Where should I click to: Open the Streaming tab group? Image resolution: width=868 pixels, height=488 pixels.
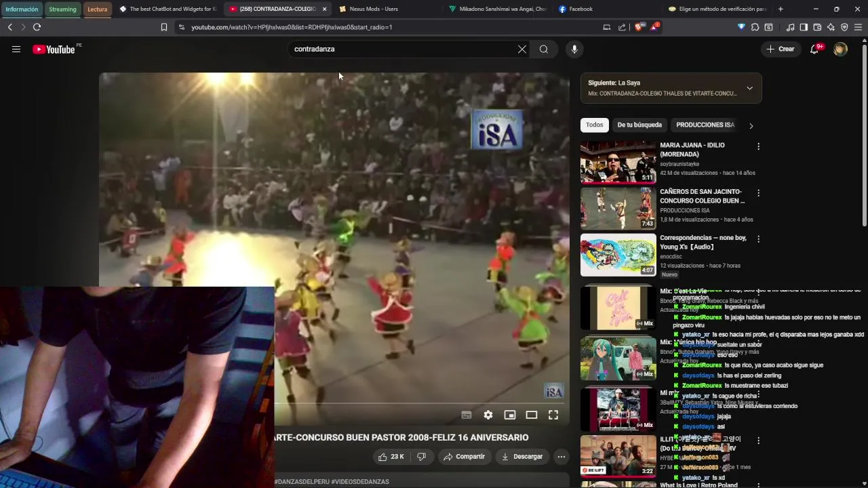62,9
